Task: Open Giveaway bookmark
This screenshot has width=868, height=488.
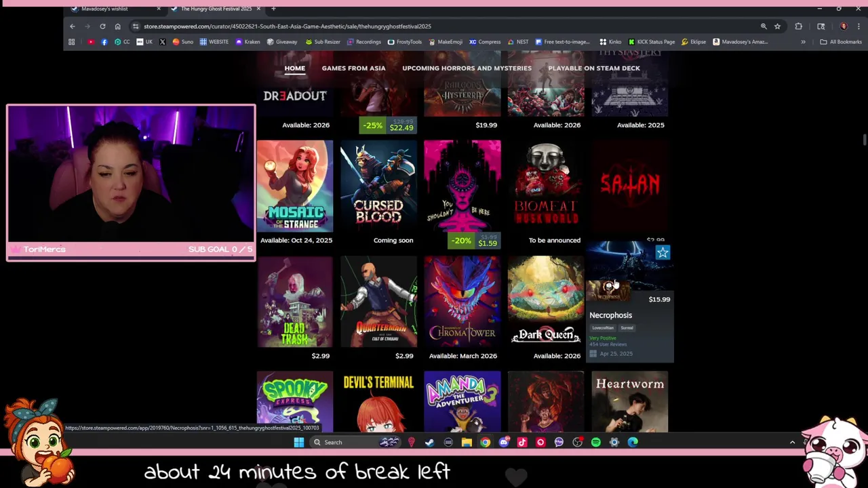Action: click(282, 42)
